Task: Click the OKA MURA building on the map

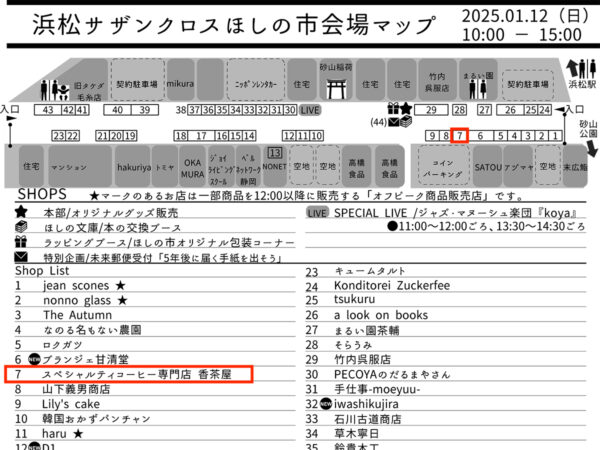Action: click(192, 168)
